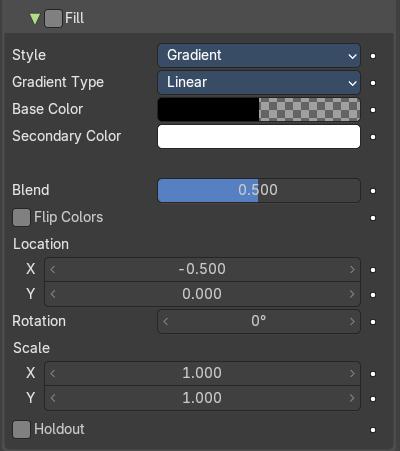Collapse the Fill panel triangle
The width and height of the screenshot is (400, 451).
click(x=35, y=19)
